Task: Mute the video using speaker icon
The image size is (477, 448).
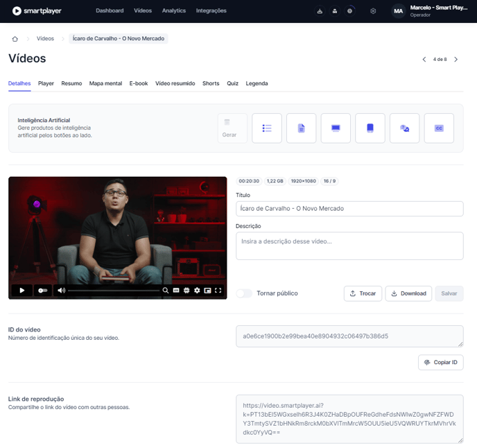Action: pos(62,291)
